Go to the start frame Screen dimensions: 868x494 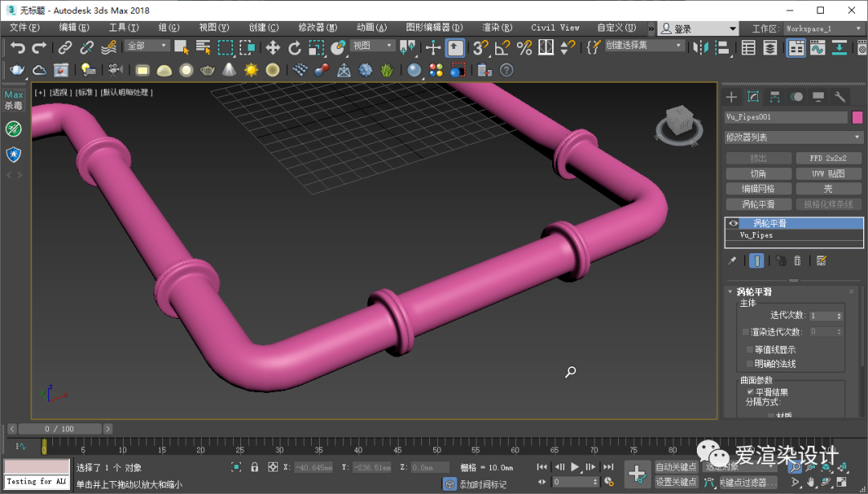click(x=542, y=467)
